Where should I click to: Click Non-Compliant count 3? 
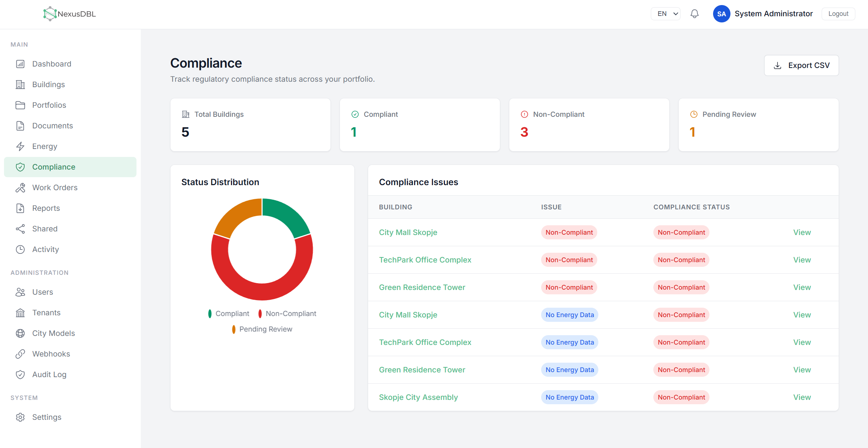[524, 132]
